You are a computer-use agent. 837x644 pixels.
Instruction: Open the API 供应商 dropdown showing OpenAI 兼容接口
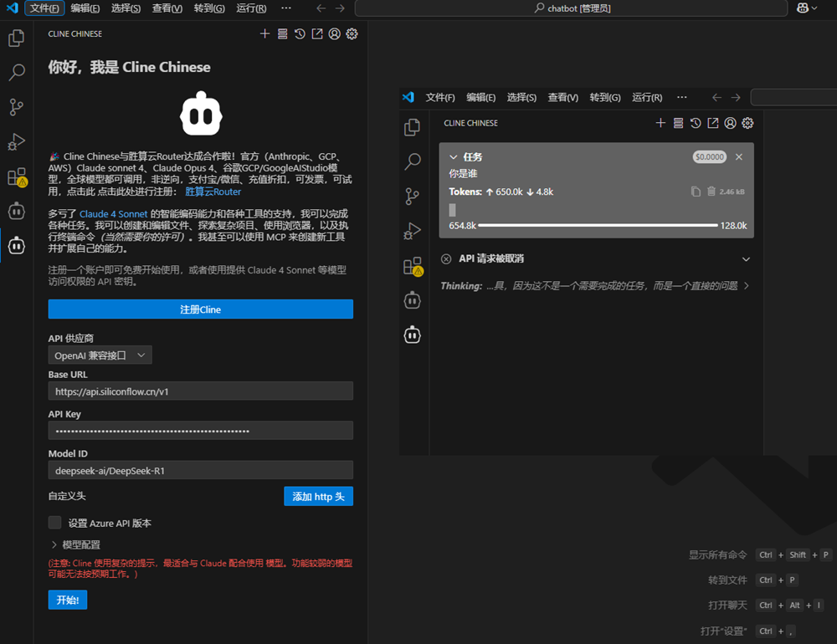100,355
